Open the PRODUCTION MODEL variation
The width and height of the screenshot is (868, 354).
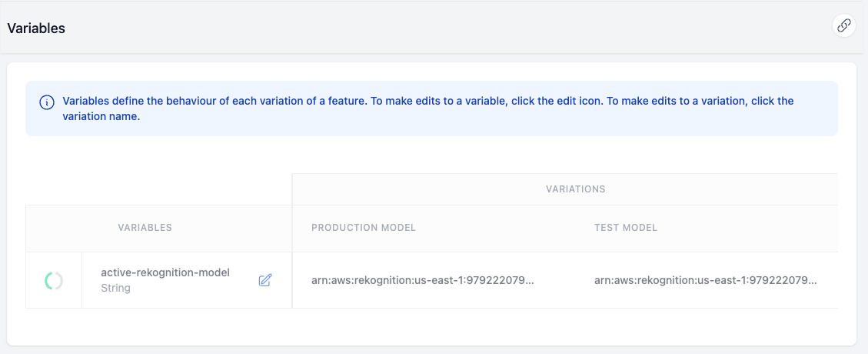[x=364, y=228]
